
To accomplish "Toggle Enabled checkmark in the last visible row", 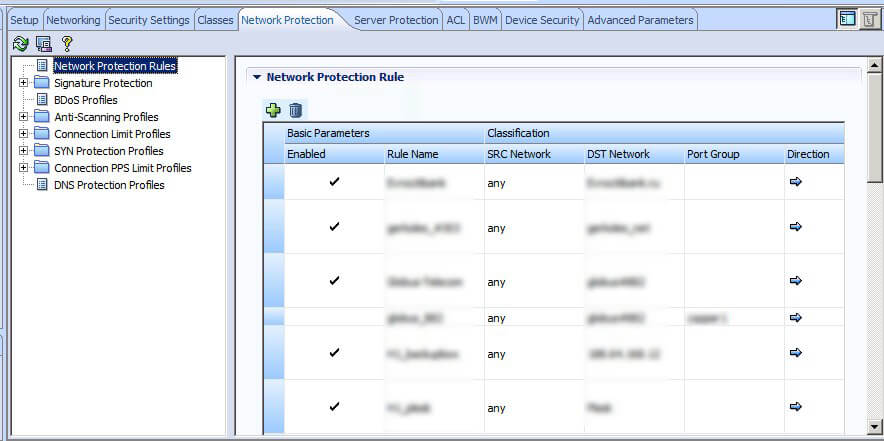I will tap(334, 407).
